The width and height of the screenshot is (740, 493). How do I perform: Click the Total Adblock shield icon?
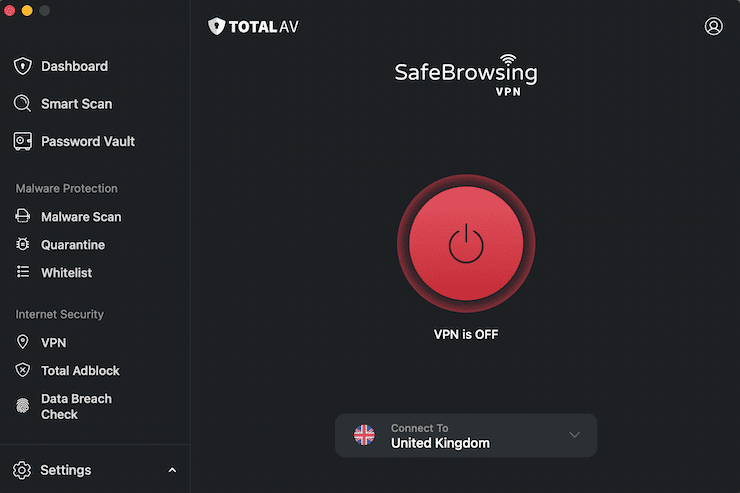[x=23, y=371]
